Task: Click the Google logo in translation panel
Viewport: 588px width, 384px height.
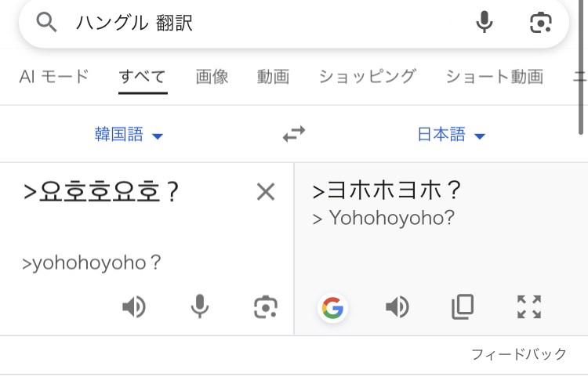Action: [332, 308]
